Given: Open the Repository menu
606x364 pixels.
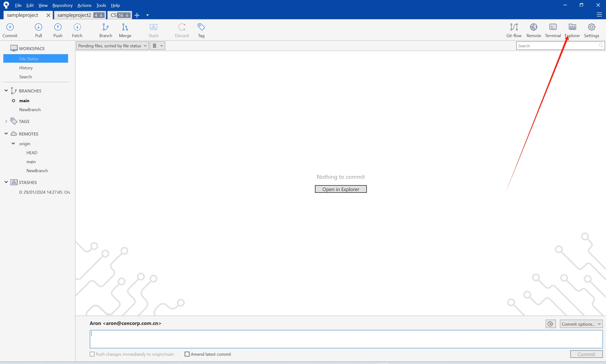Looking at the screenshot, I should (x=62, y=5).
